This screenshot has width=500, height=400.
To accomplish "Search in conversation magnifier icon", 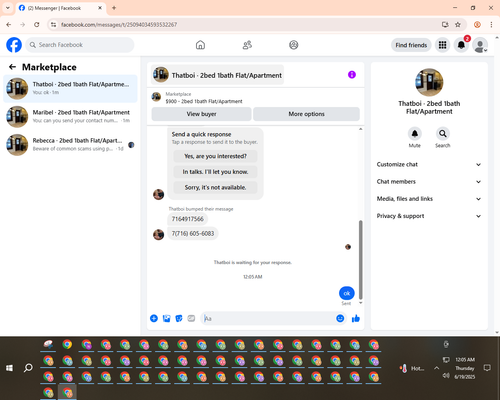I will [443, 134].
